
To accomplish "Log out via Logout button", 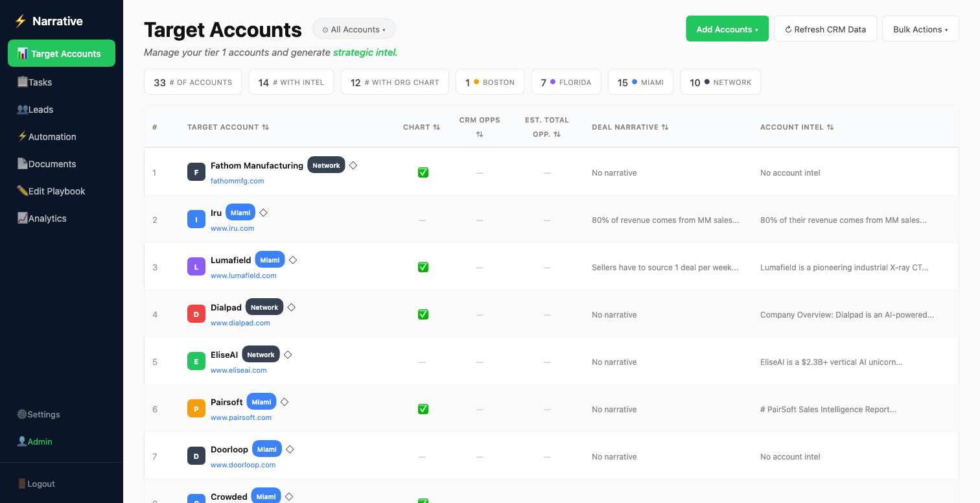I will [62, 484].
